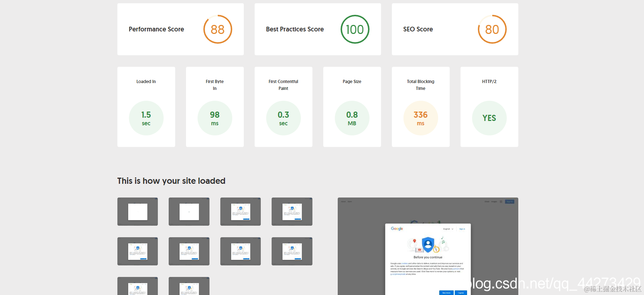Open the third filmstrip thumbnail in first row

point(241,212)
